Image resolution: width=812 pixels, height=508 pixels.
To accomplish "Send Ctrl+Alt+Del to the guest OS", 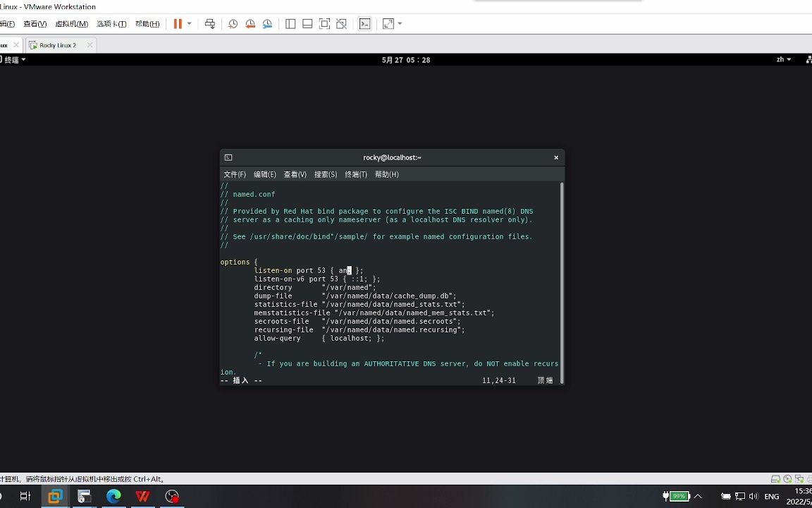I will point(210,23).
